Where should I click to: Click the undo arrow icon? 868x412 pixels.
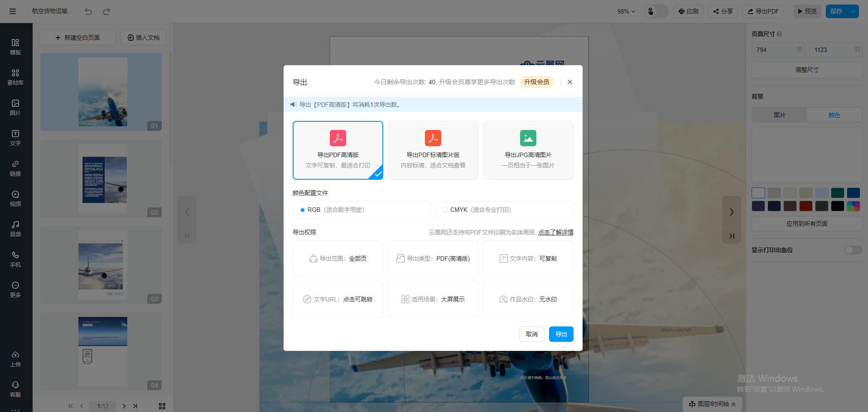click(x=88, y=11)
